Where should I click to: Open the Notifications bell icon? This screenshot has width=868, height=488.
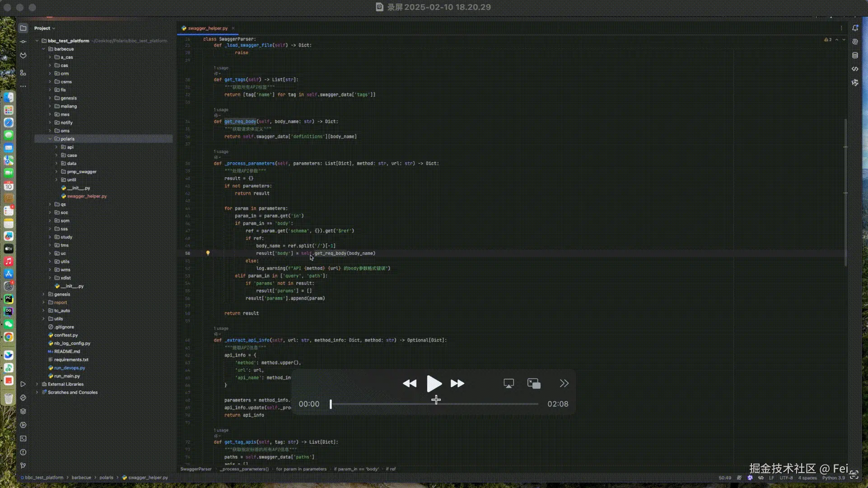click(x=855, y=28)
